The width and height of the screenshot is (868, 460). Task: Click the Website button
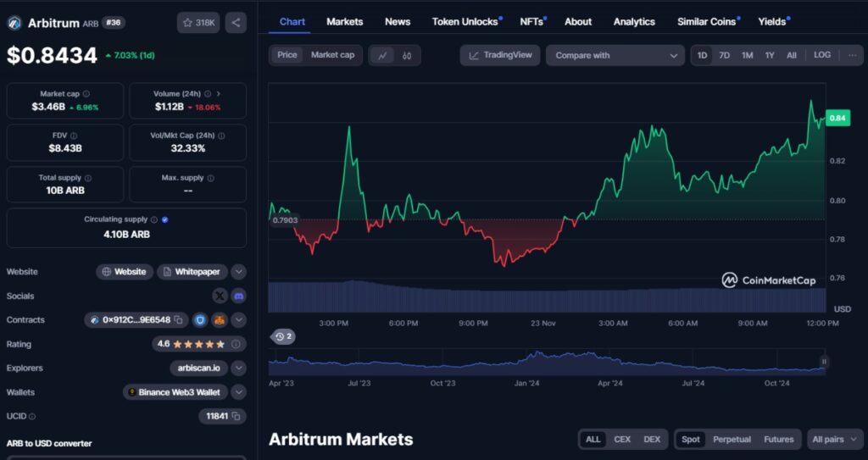pos(125,272)
